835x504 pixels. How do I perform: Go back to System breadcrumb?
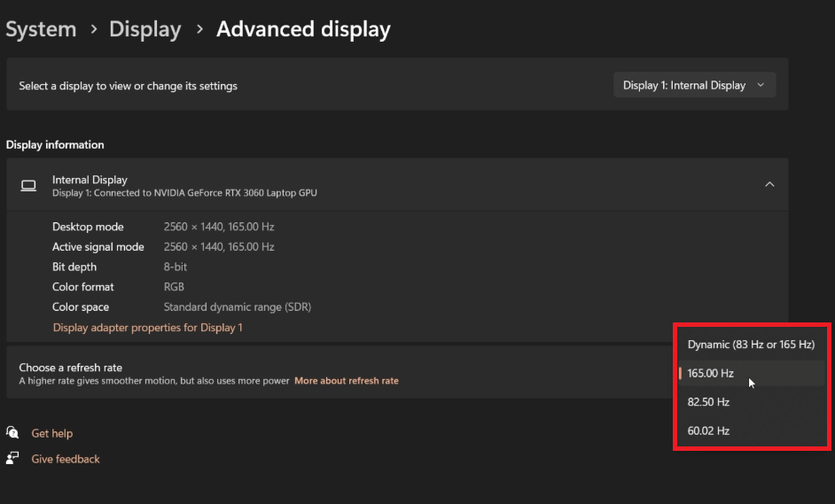pyautogui.click(x=41, y=29)
